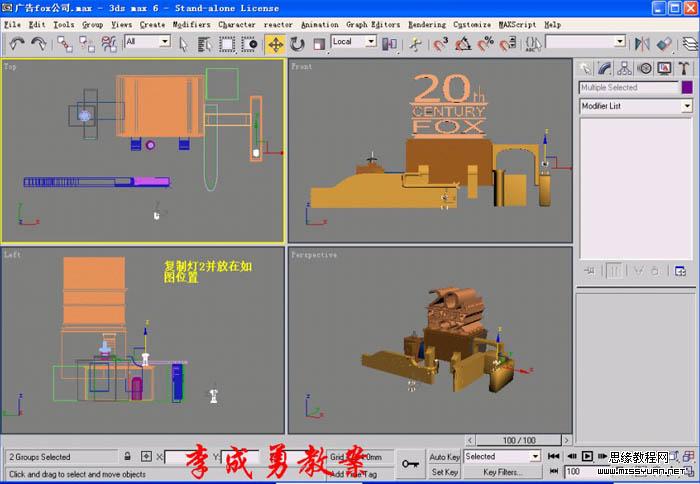Choose the Bind to Space Warp tool
The width and height of the screenshot is (700, 484).
pyautogui.click(x=108, y=44)
